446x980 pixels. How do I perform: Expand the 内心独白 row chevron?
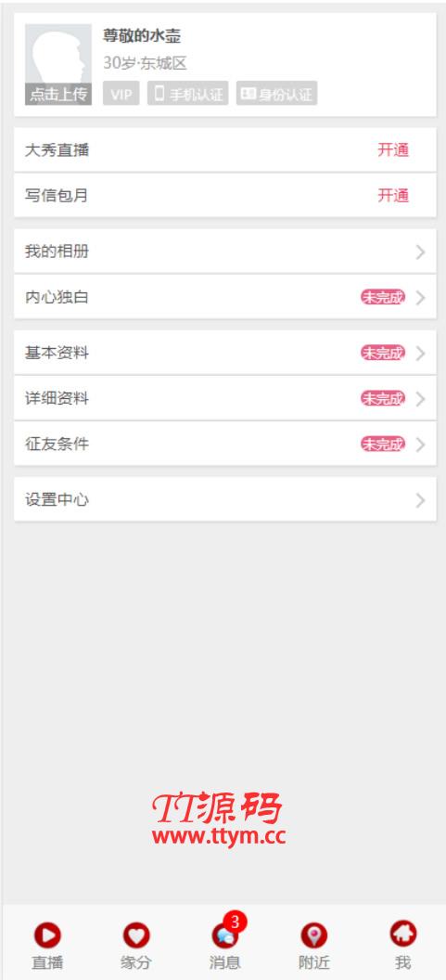tap(420, 298)
